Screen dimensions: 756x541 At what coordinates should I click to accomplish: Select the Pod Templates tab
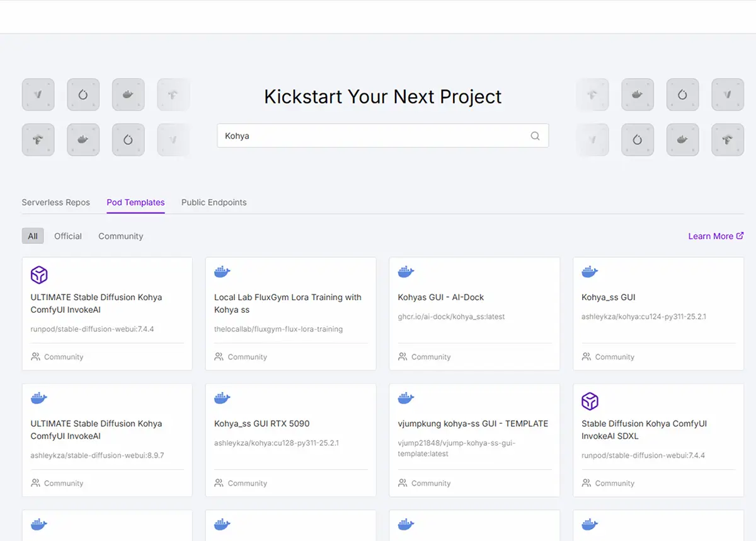(135, 202)
